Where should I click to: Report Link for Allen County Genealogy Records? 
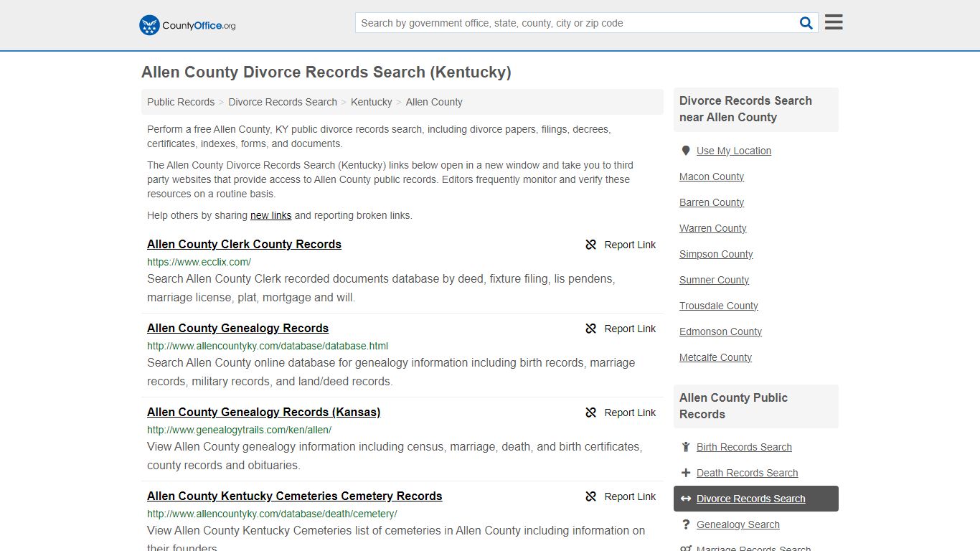pyautogui.click(x=630, y=329)
